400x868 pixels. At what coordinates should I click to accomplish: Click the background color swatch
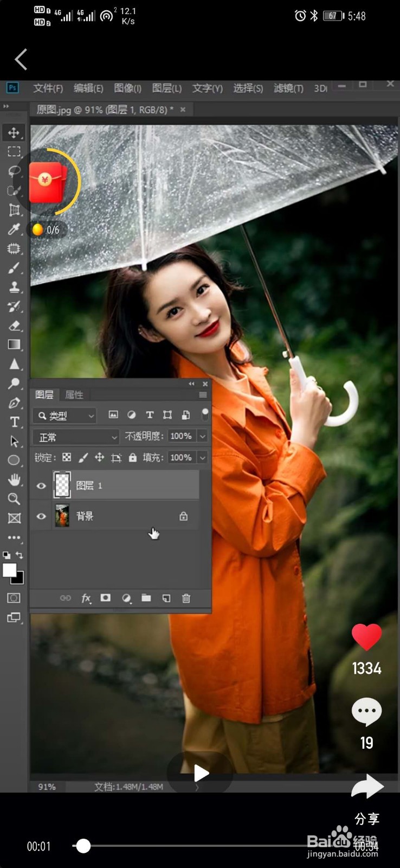[x=20, y=579]
